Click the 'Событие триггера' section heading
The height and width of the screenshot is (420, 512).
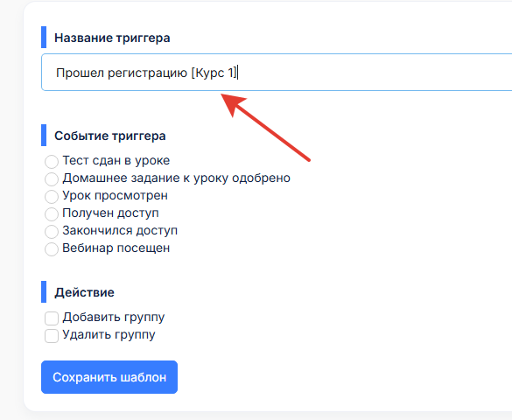[x=110, y=136]
